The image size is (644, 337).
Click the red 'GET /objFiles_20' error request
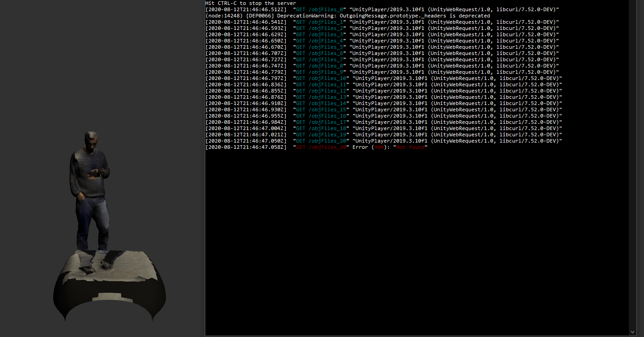click(x=321, y=147)
